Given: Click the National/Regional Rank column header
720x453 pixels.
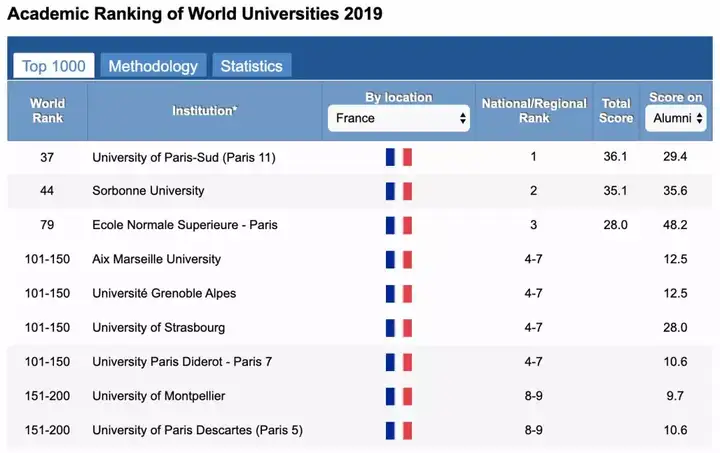Looking at the screenshot, I should click(534, 110).
